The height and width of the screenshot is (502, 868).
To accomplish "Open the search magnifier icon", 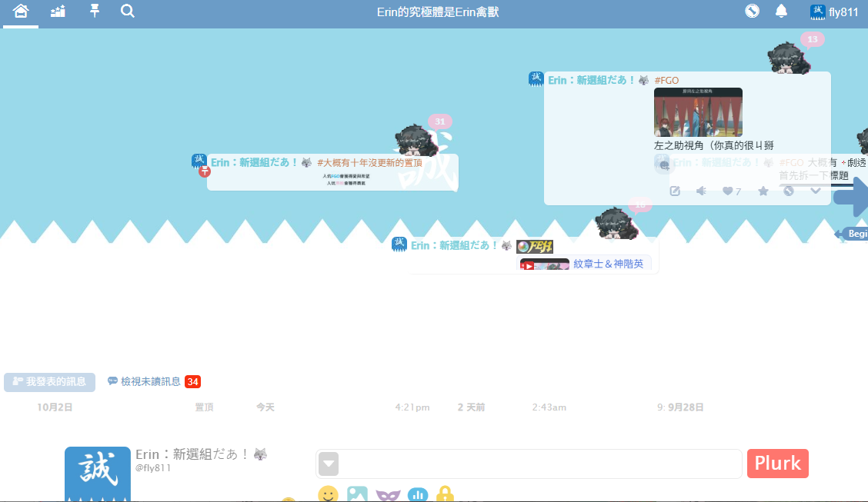I will [x=128, y=12].
